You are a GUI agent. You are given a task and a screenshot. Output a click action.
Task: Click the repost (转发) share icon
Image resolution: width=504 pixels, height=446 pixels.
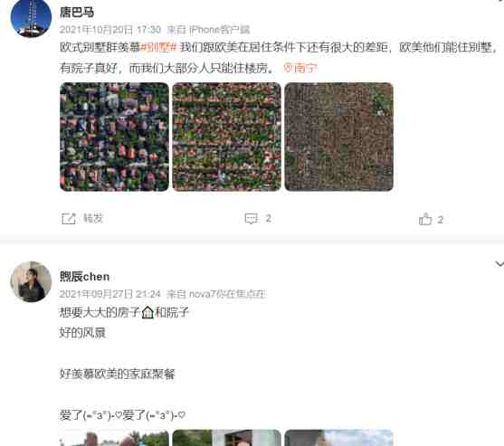point(69,219)
